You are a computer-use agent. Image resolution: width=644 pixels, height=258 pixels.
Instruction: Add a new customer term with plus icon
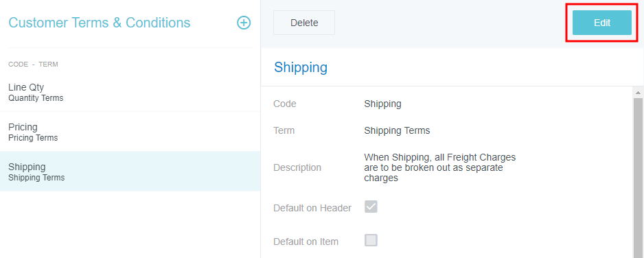[x=244, y=23]
